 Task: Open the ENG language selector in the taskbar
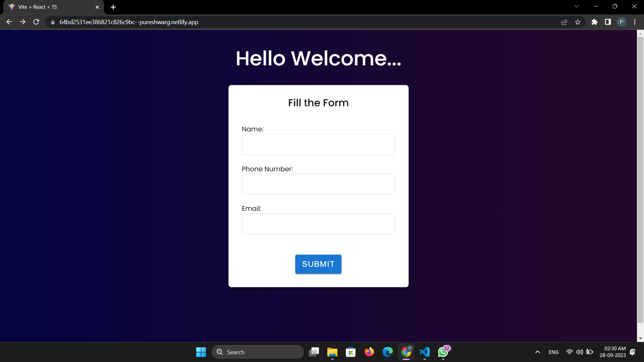[x=553, y=352]
